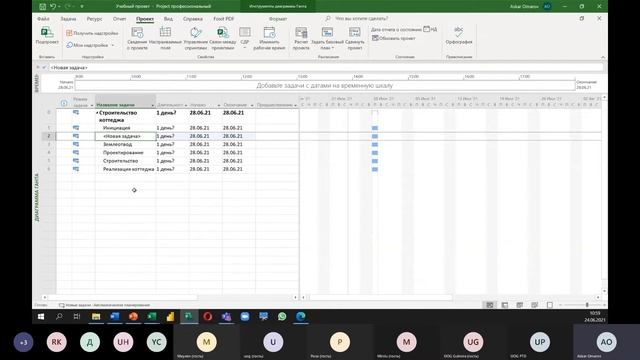The width and height of the screenshot is (640, 360).
Task: Click task mode icon for Инициация row
Action: (x=76, y=128)
